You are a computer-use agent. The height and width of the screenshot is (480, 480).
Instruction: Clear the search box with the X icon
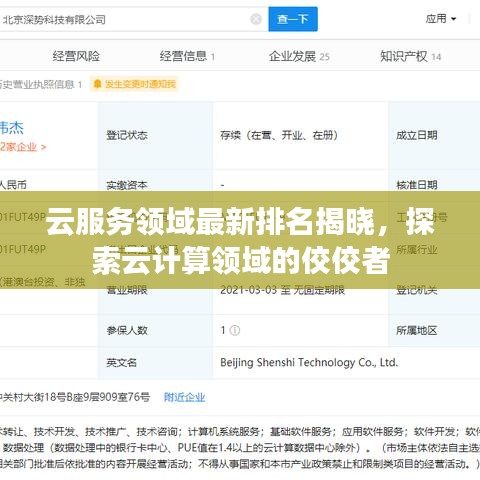pyautogui.click(x=256, y=19)
